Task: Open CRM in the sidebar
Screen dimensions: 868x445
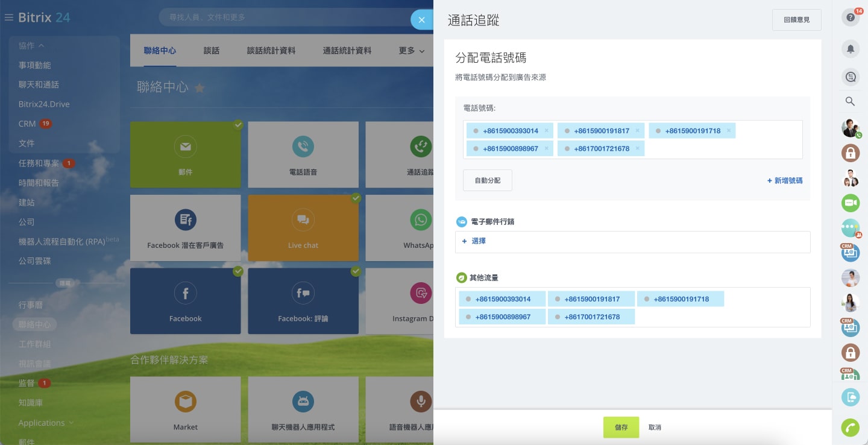Action: 27,124
